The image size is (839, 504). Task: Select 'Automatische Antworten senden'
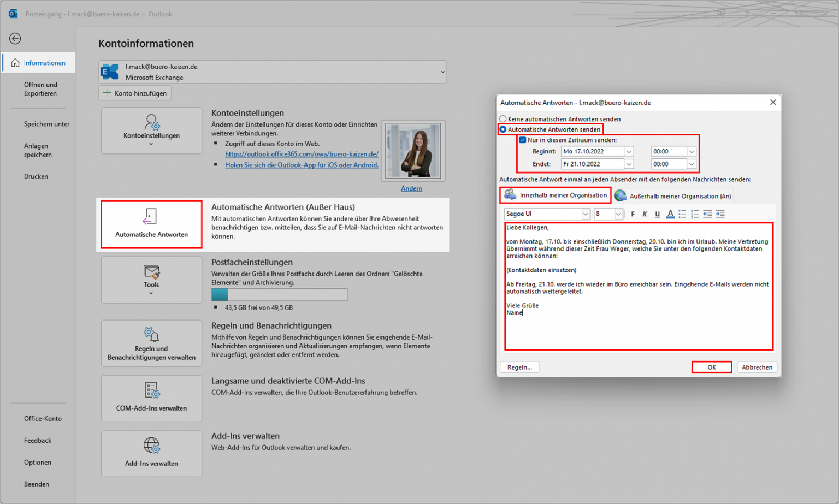[503, 129]
